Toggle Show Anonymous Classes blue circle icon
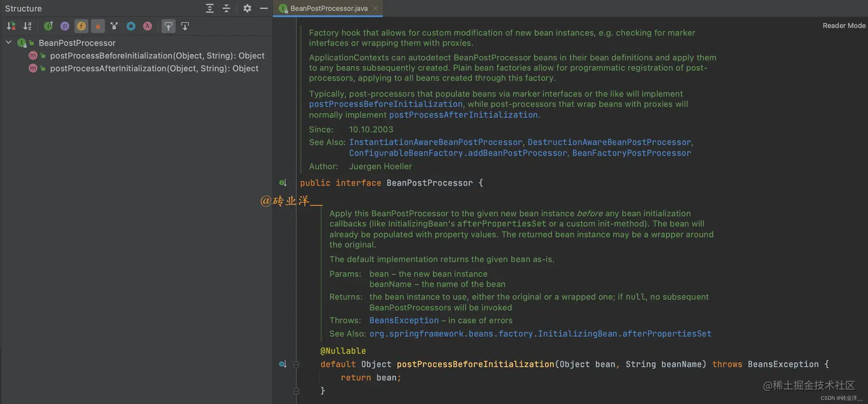 click(x=131, y=26)
